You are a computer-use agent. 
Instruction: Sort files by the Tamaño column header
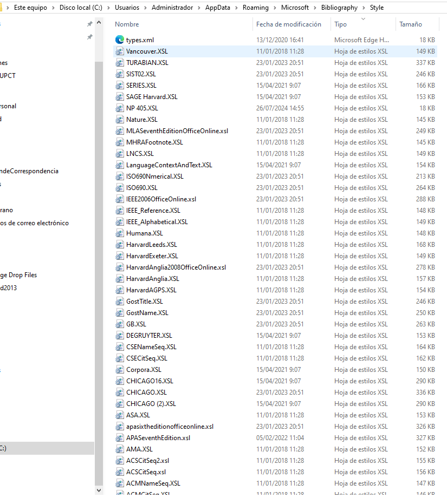coord(411,24)
